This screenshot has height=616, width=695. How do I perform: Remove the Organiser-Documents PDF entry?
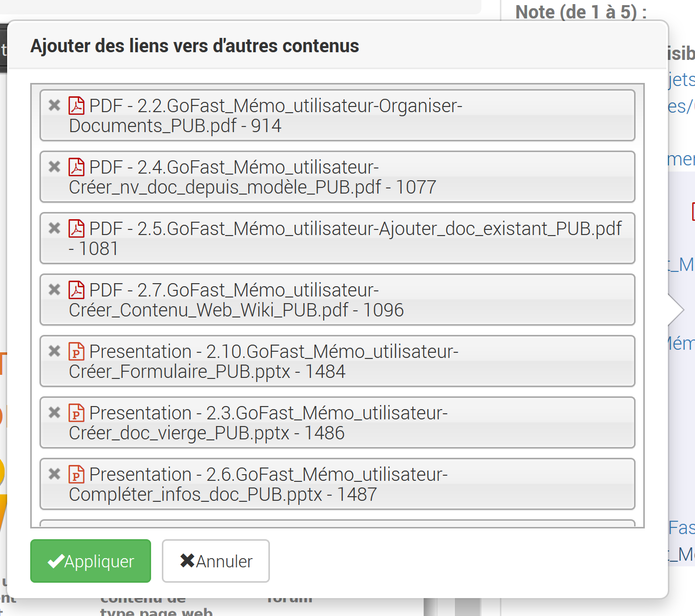[54, 105]
